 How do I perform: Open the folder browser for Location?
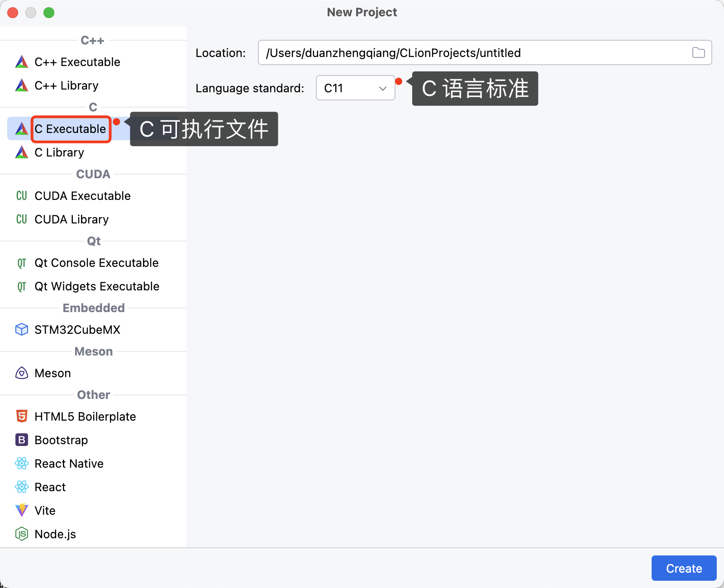(x=698, y=52)
